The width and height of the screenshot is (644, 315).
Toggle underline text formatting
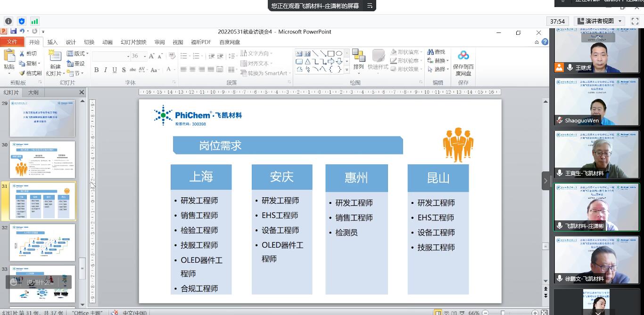pyautogui.click(x=115, y=70)
